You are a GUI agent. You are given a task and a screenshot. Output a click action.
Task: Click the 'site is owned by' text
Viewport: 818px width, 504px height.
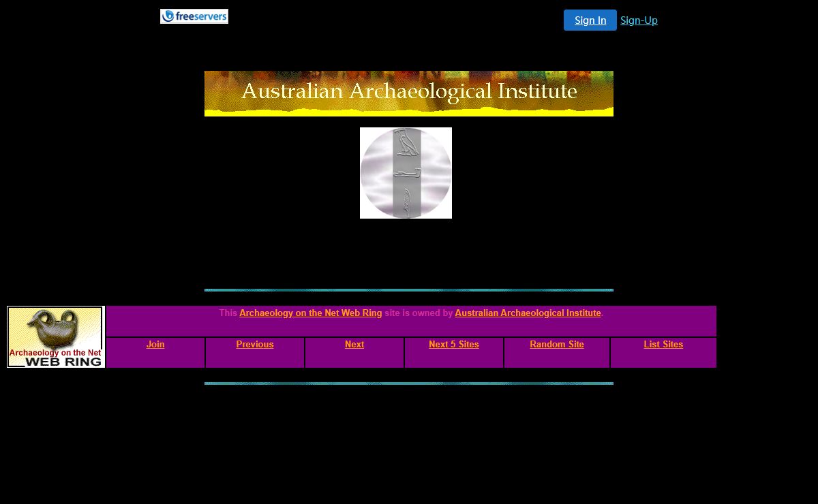click(x=419, y=313)
